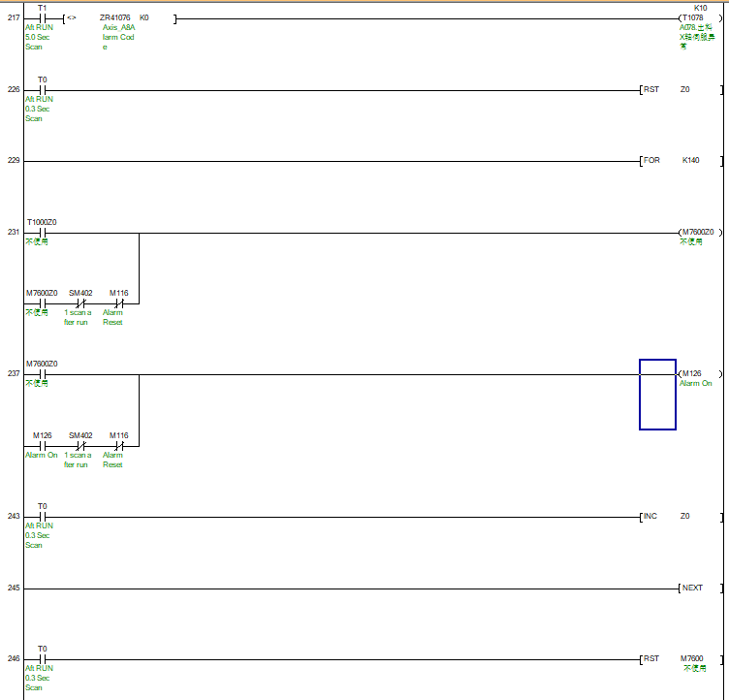The width and height of the screenshot is (729, 700).
Task: Select the T0 contact on rung 243
Action: [42, 517]
